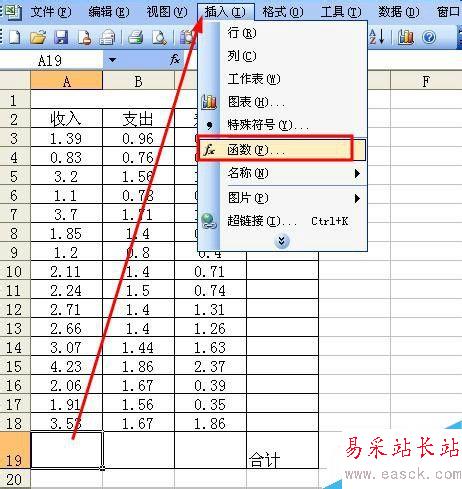Screen dimensions: 462x489
Task: Click cell with value 1.56 in row 17
Action: coord(138,404)
